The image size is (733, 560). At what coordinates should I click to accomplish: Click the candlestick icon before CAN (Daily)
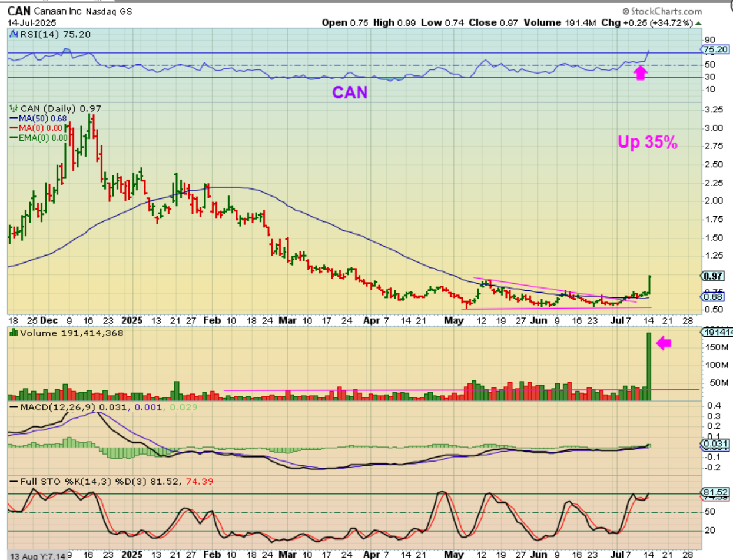tap(14, 109)
